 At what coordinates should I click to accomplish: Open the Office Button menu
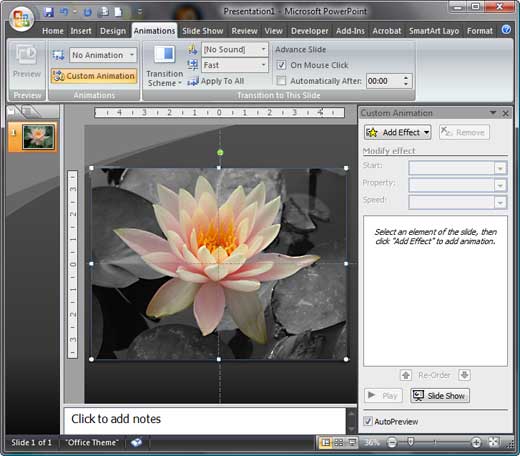click(21, 18)
